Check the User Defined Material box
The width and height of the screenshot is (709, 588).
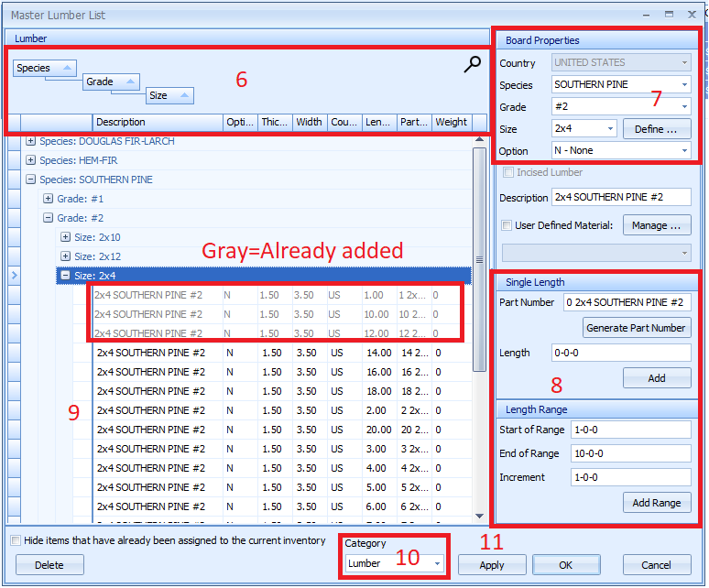point(507,225)
